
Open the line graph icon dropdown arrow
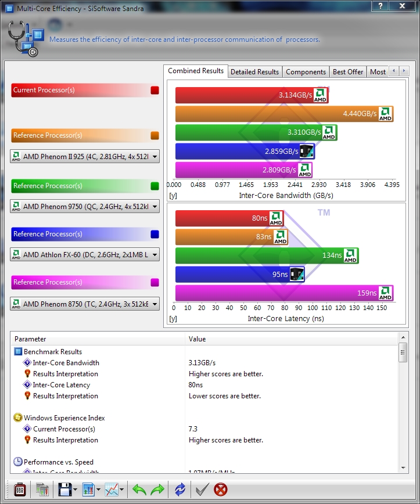(121, 490)
